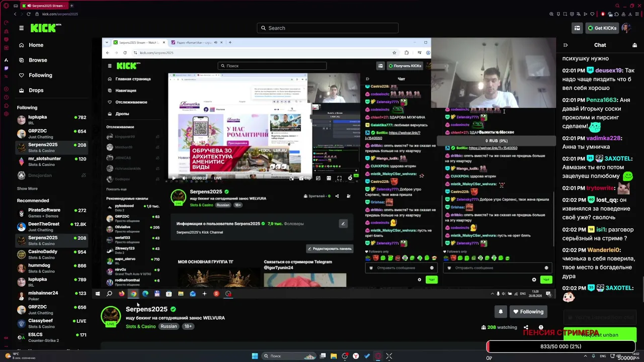
Task: Click Wanderlei0 username in chat
Action: (x=603, y=250)
